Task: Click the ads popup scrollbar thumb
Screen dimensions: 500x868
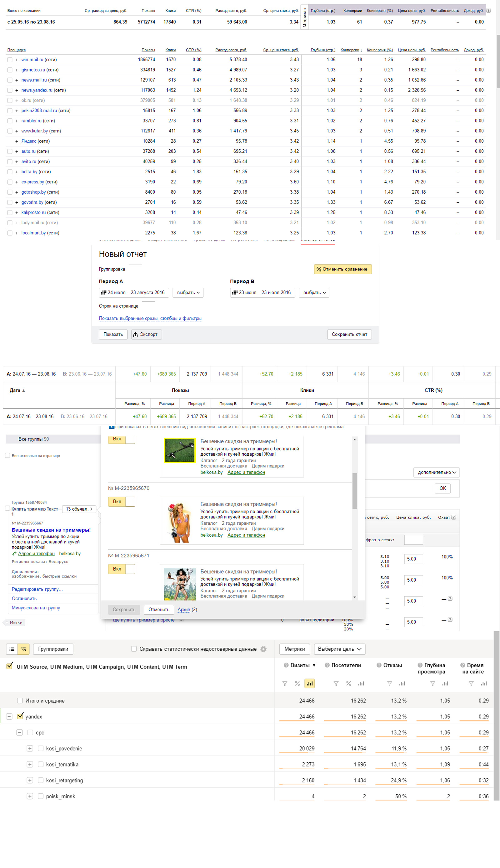Action: point(355,491)
